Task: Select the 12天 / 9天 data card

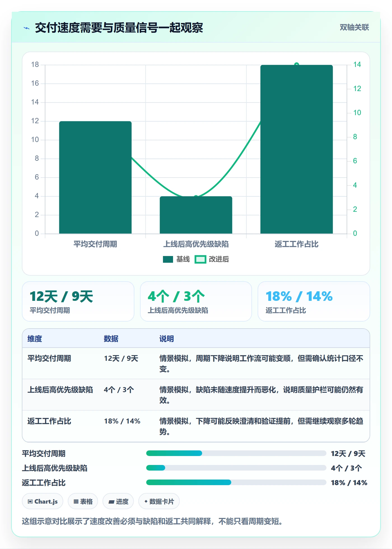Action: tap(78, 301)
